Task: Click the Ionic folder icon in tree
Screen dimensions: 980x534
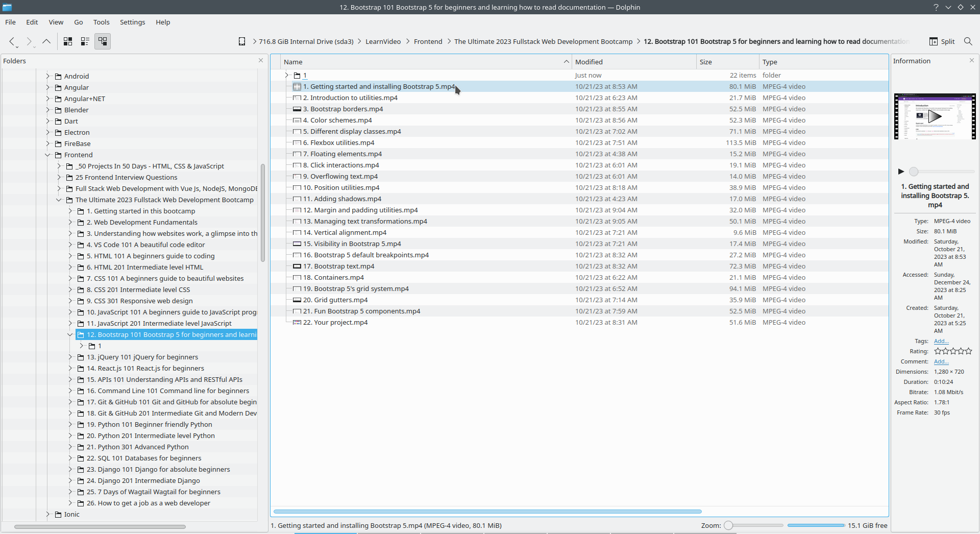Action: 58,515
